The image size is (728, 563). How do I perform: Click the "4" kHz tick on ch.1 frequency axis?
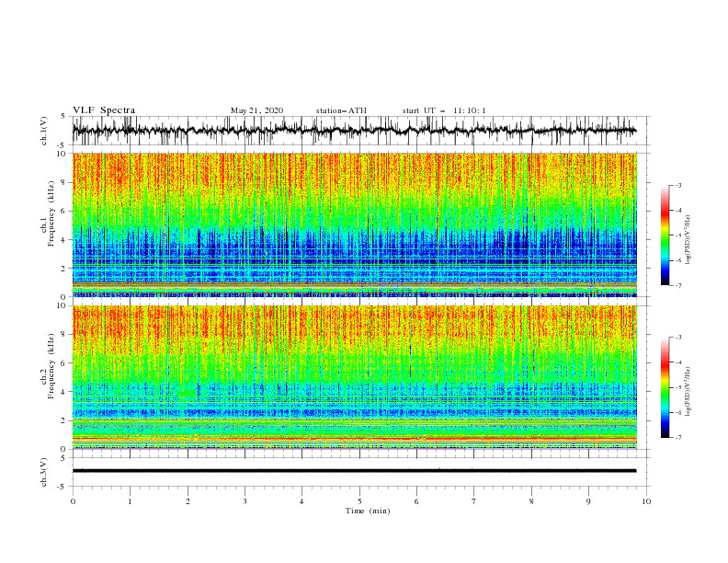65,240
